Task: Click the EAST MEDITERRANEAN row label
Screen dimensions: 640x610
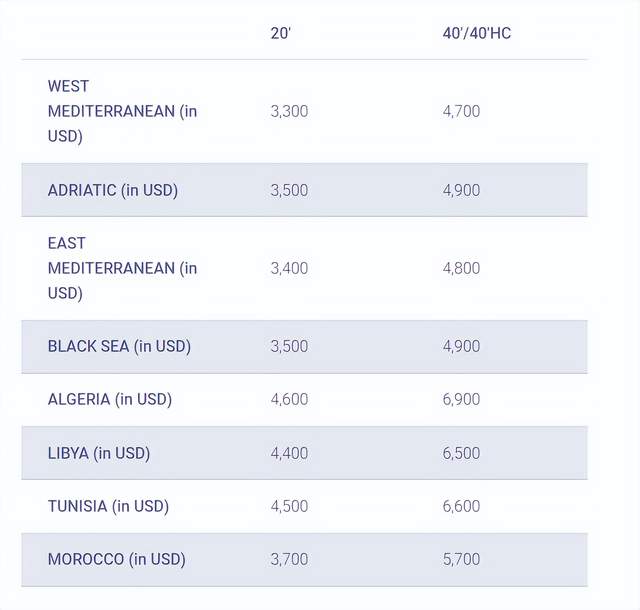Action: click(122, 268)
